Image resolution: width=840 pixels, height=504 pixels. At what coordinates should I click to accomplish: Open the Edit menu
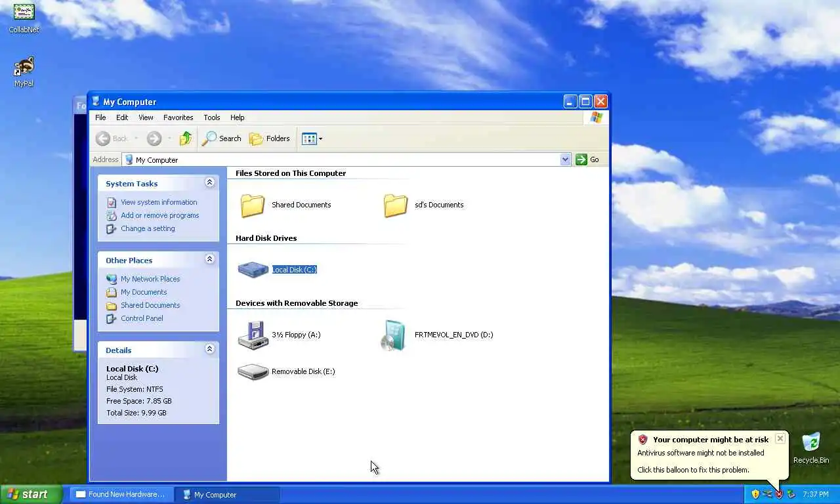122,117
